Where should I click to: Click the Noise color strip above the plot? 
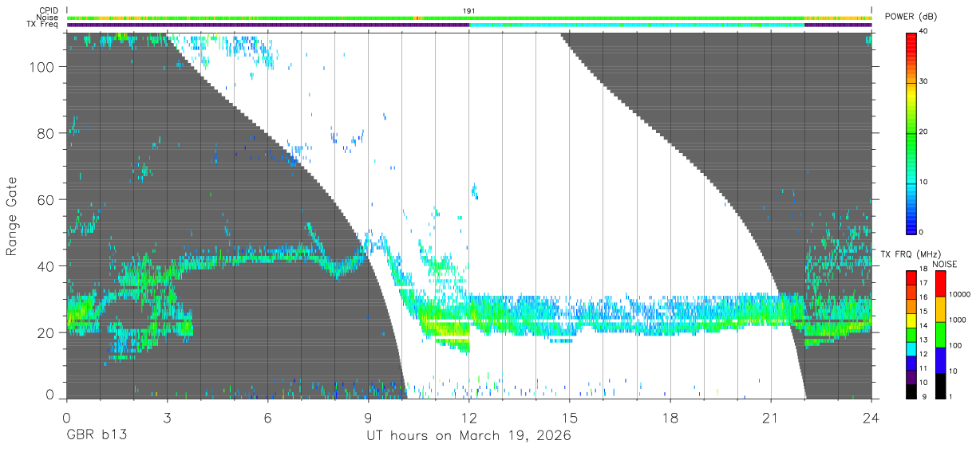[x=469, y=18]
